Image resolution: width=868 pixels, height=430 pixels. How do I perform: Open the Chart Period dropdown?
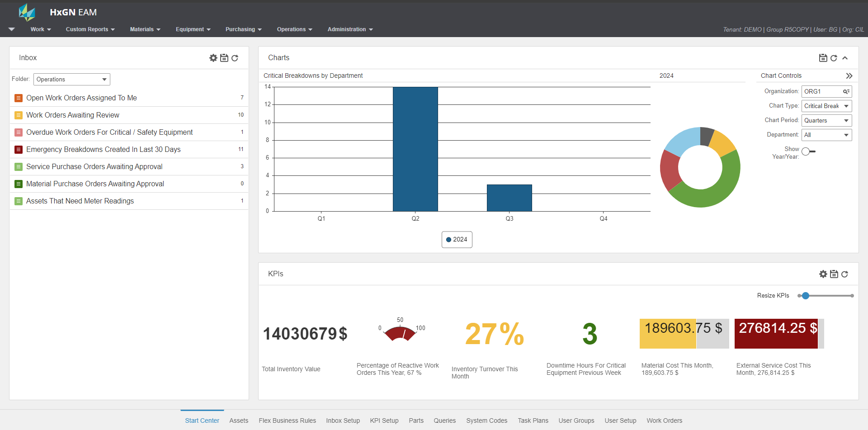[826, 121]
